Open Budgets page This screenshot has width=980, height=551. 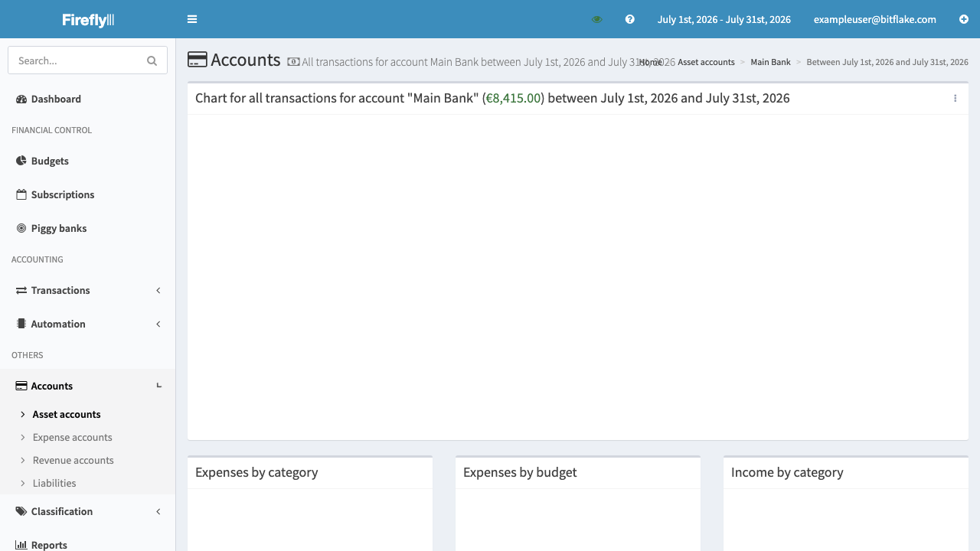coord(50,161)
